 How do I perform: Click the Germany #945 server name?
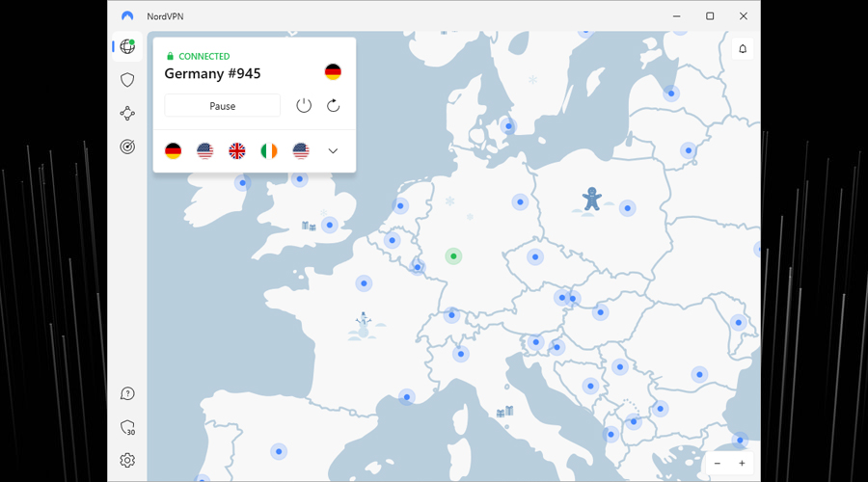pos(212,73)
